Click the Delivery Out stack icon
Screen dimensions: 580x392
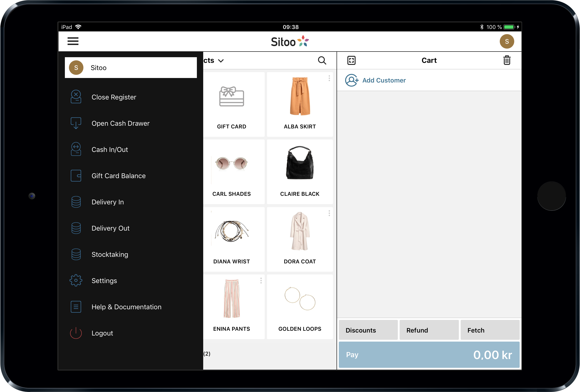click(x=76, y=228)
